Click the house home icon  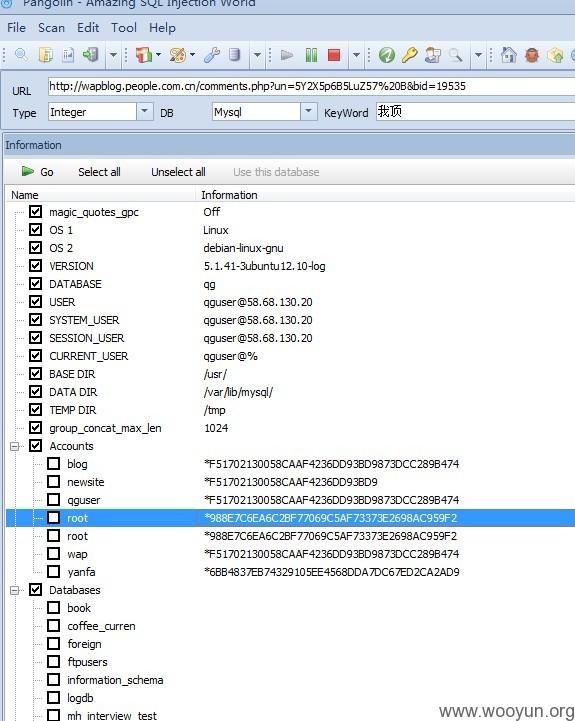(508, 55)
